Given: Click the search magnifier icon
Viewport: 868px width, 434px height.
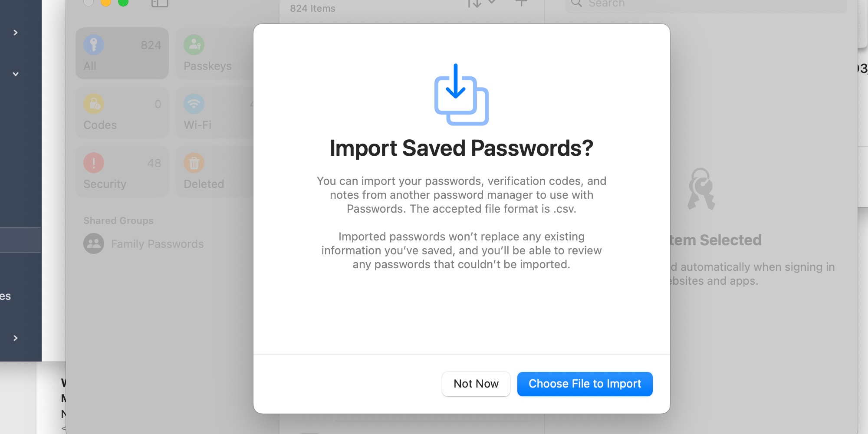Looking at the screenshot, I should click(x=576, y=3).
